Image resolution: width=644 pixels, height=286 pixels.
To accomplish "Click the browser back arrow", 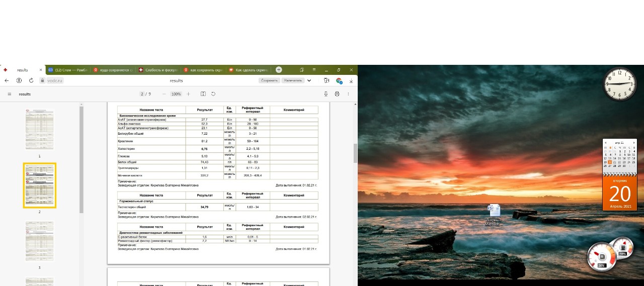I will tap(7, 80).
